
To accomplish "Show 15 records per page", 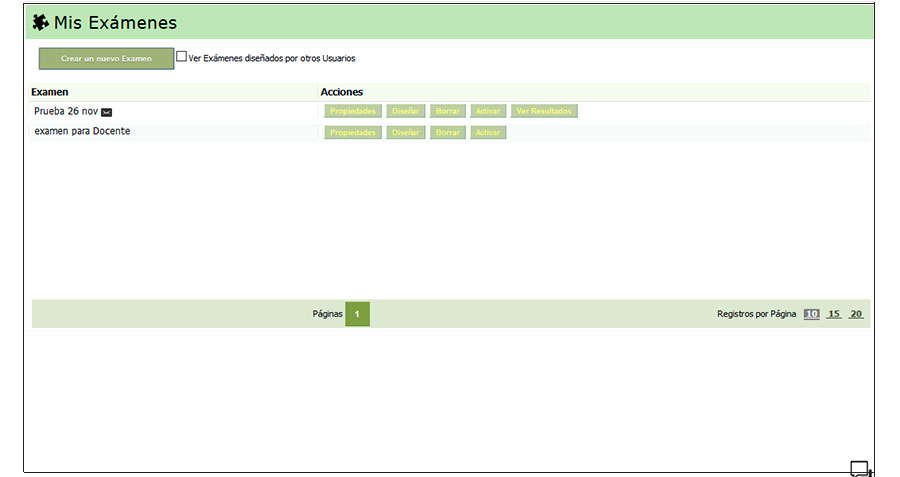I will tap(834, 314).
